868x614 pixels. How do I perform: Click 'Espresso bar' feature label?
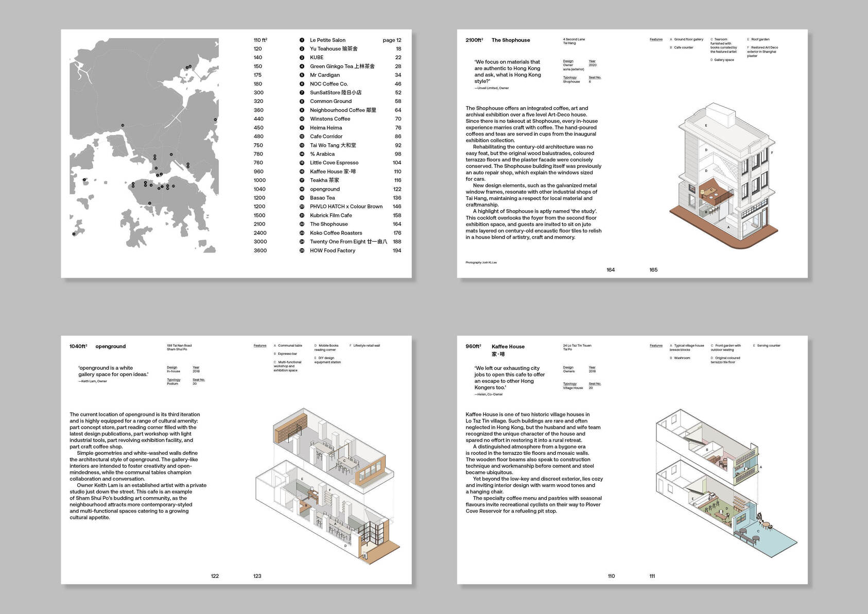coord(287,354)
